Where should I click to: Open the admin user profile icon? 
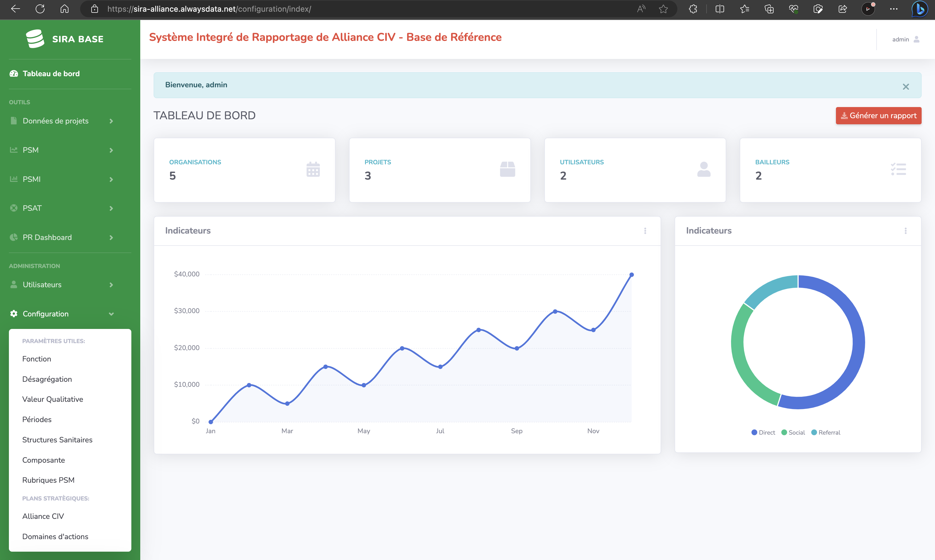coord(916,39)
